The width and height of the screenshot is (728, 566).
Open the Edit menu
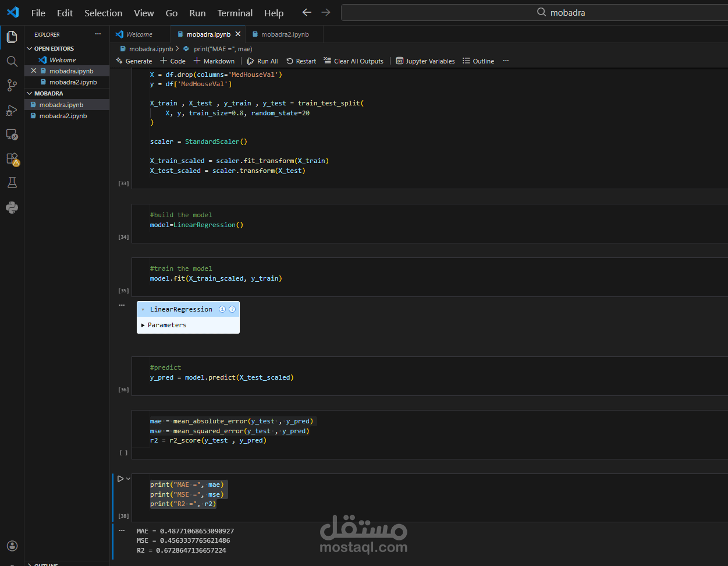[65, 13]
